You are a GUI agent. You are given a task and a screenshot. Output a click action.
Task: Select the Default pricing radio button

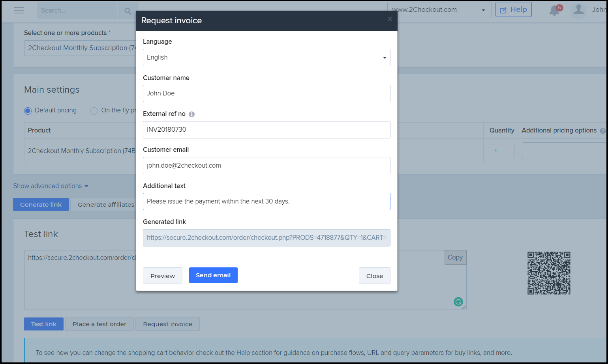(28, 111)
